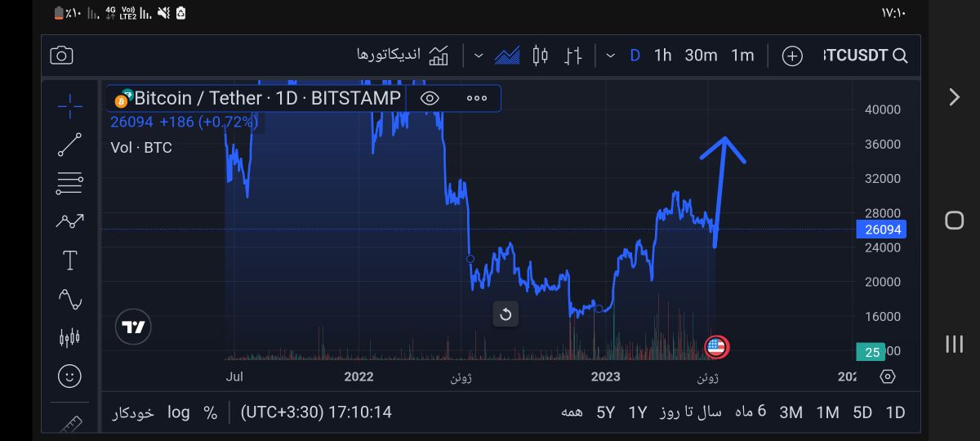Reset the chart view

coord(506,314)
